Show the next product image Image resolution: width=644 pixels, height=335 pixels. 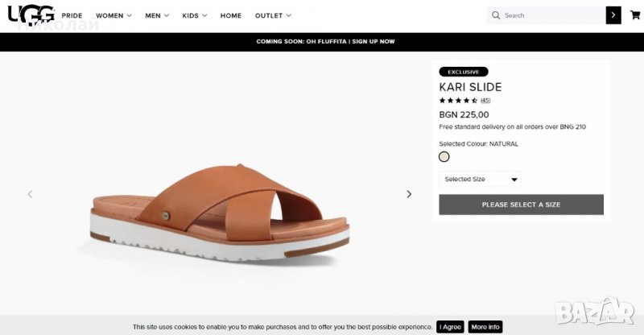(x=408, y=194)
